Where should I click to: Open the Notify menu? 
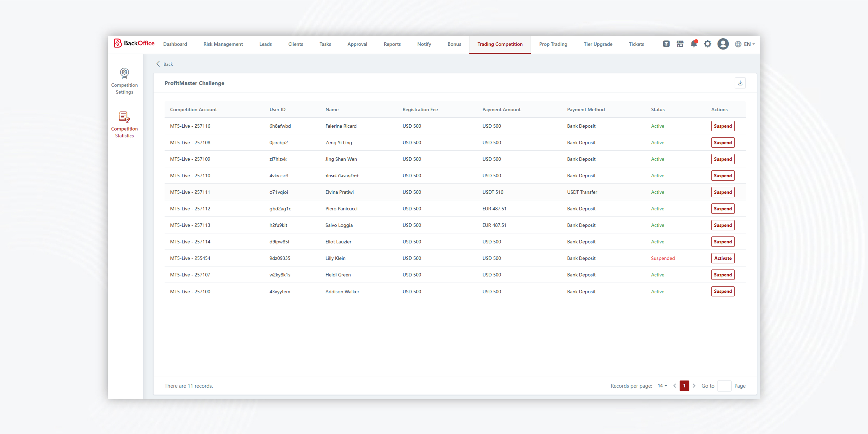424,44
